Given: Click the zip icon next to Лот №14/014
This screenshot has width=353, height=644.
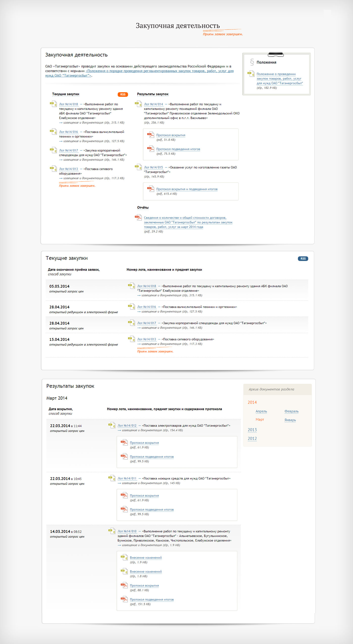Looking at the screenshot, I should point(138,104).
